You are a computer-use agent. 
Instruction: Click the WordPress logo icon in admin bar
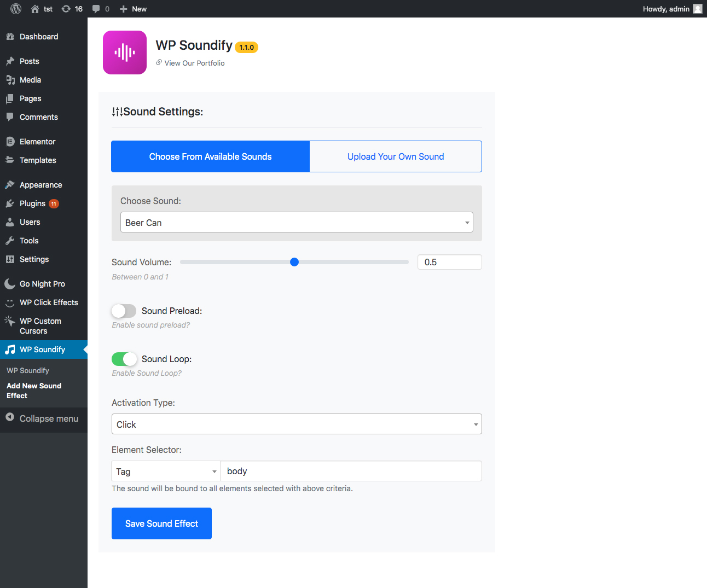coord(16,9)
